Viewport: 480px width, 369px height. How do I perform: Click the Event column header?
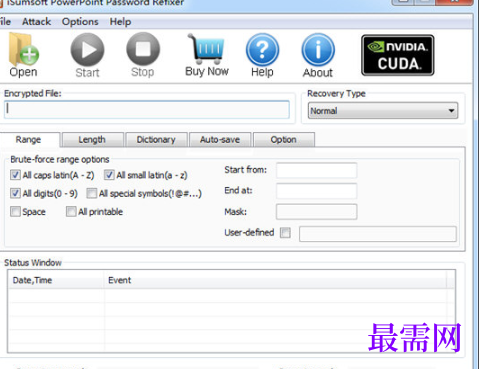point(275,280)
